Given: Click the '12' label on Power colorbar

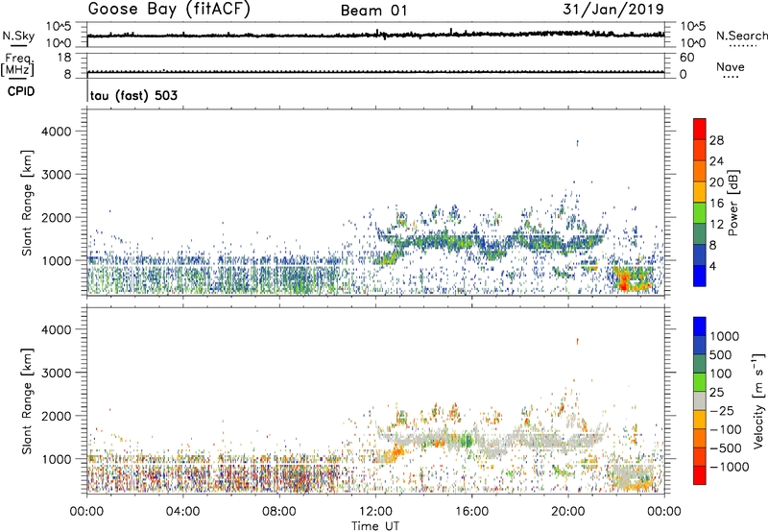Looking at the screenshot, I should click(716, 225).
